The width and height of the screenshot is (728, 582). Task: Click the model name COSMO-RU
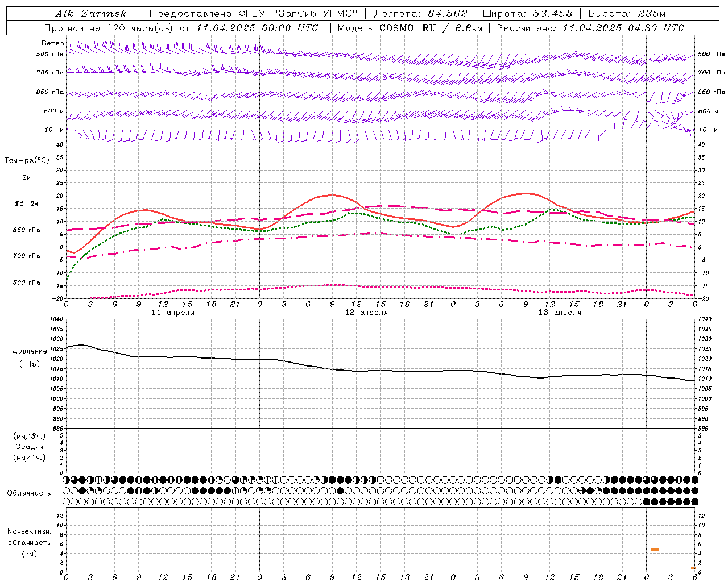[408, 28]
